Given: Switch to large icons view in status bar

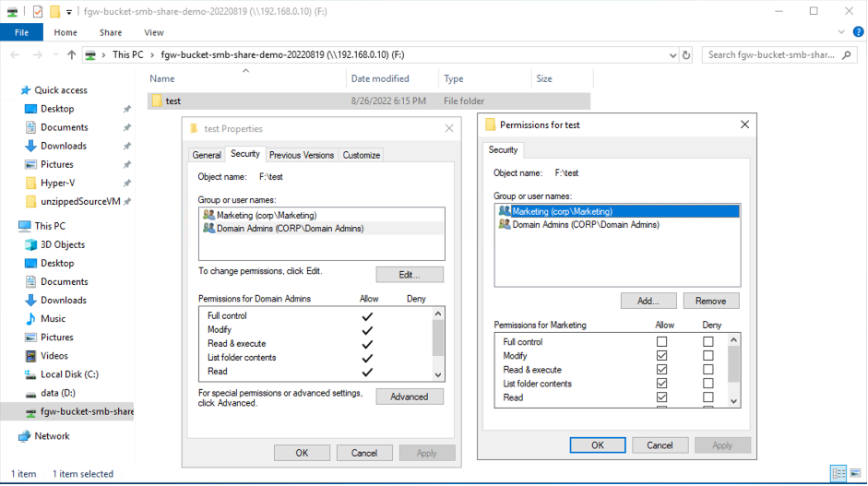Looking at the screenshot, I should pos(855,473).
